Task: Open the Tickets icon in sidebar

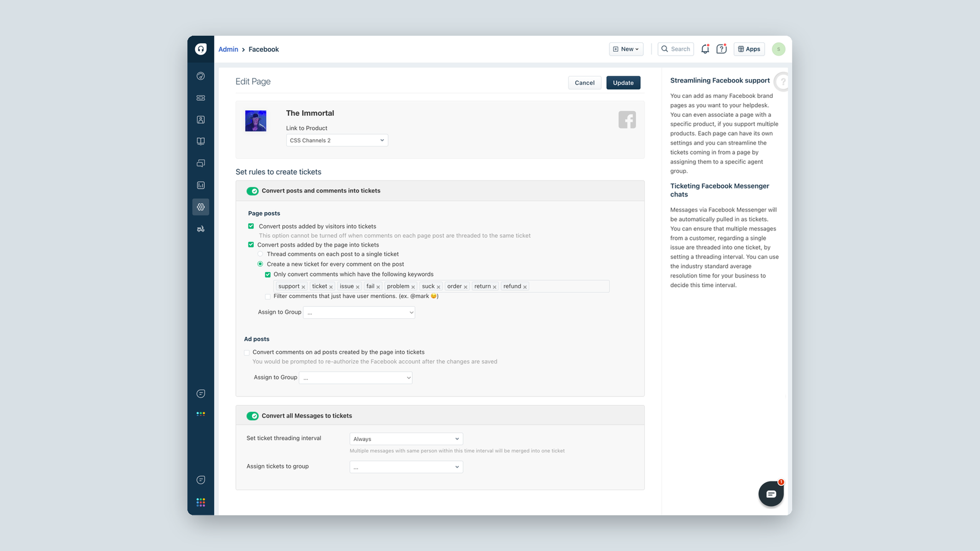Action: [201, 98]
